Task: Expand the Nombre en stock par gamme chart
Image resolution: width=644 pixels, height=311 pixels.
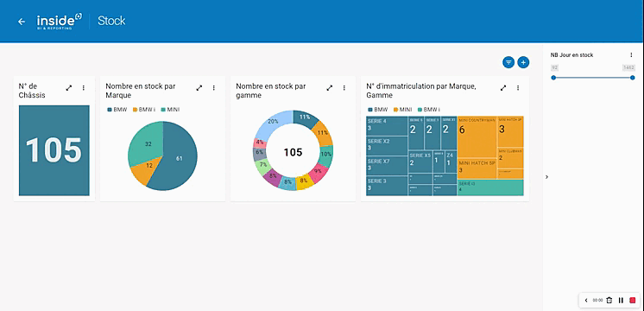Action: point(330,87)
